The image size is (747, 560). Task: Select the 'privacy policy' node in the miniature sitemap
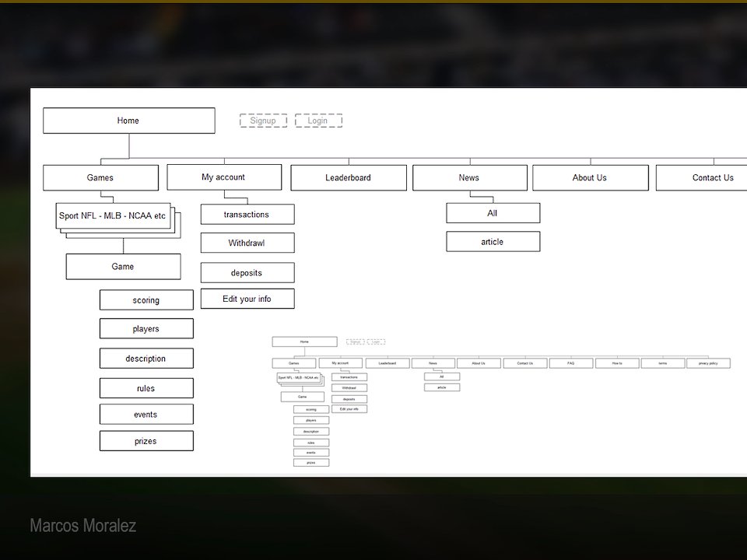(708, 363)
